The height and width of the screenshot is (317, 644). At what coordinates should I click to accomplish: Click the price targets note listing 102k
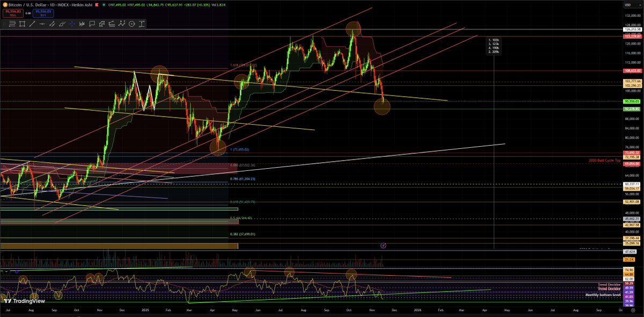tap(494, 46)
